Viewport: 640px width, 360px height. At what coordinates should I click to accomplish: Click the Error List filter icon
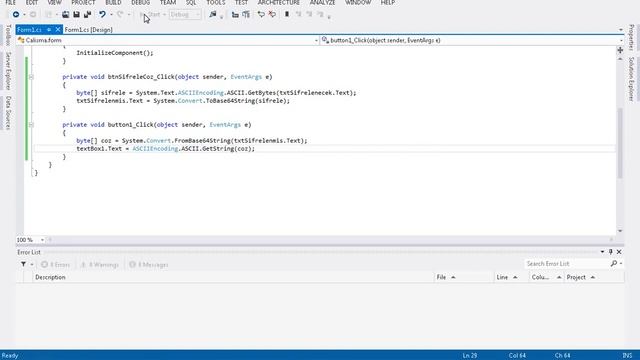click(x=23, y=264)
